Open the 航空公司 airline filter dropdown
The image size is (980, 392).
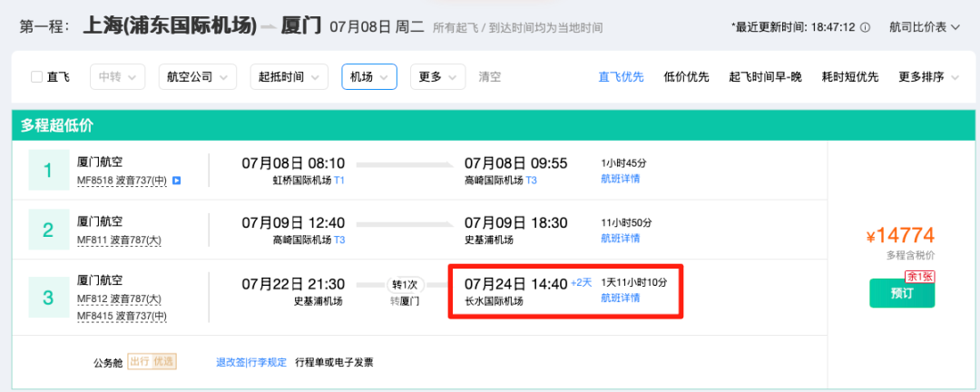tap(198, 77)
